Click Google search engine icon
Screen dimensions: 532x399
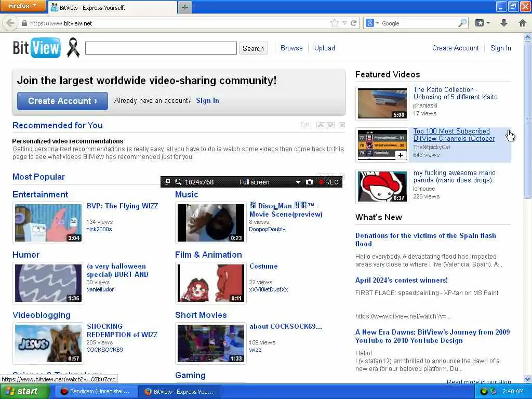pyautogui.click(x=370, y=23)
